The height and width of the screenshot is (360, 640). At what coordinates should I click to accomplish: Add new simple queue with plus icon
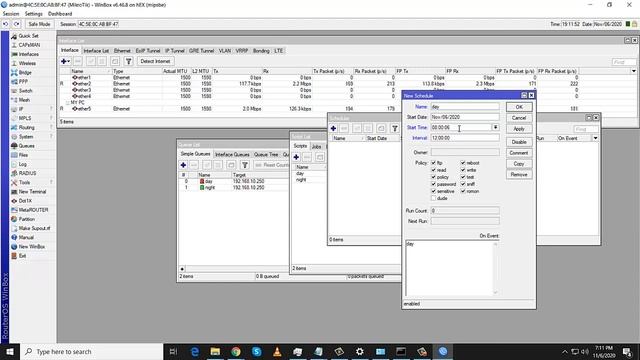click(x=183, y=165)
